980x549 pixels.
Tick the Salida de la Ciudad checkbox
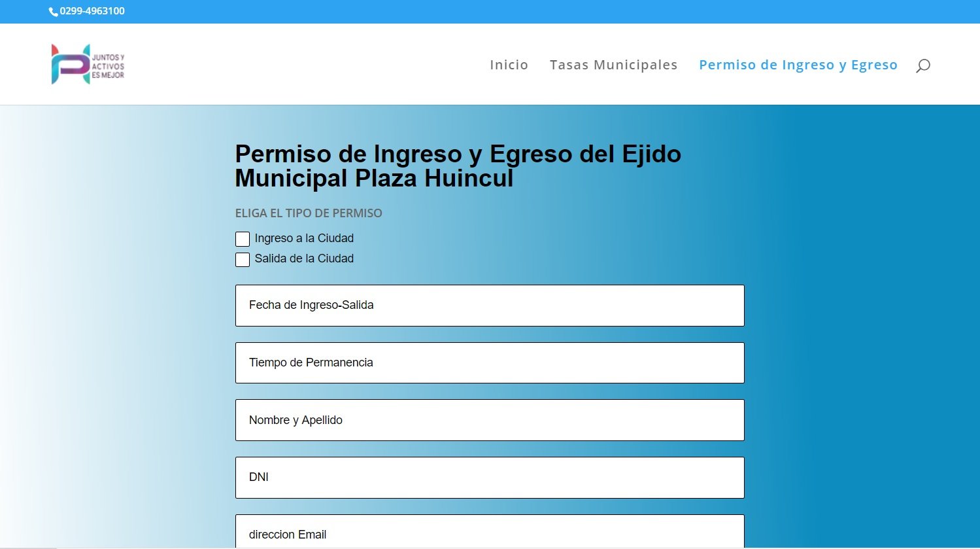click(x=243, y=259)
